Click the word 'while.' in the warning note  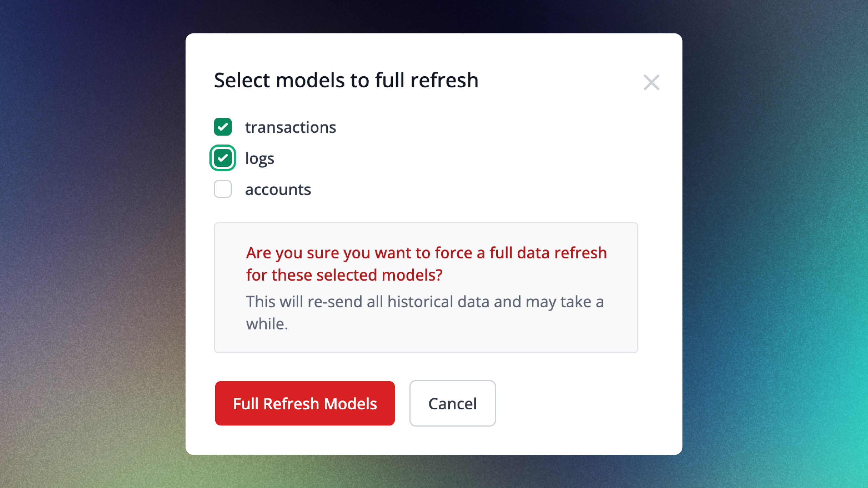coord(267,324)
